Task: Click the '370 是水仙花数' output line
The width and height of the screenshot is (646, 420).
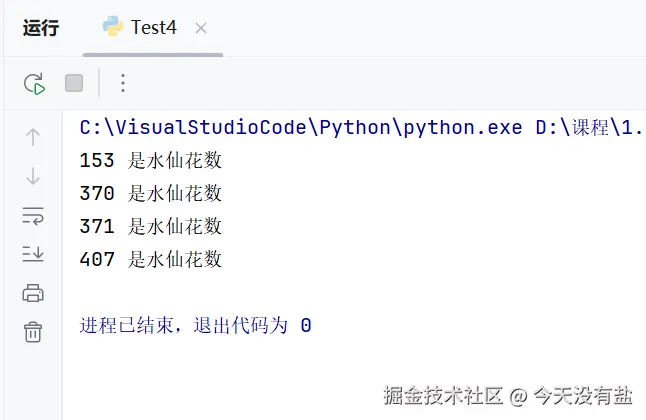Action: tap(150, 193)
